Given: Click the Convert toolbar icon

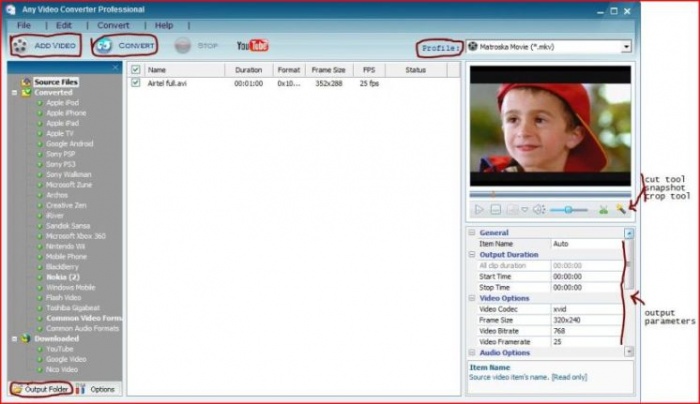Looking at the screenshot, I should coord(104,46).
